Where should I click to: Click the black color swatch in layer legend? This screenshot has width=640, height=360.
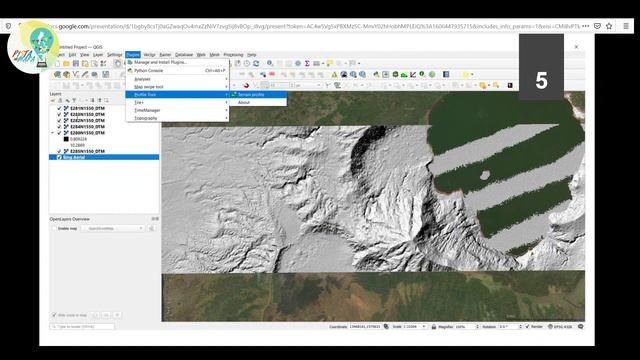[66, 139]
